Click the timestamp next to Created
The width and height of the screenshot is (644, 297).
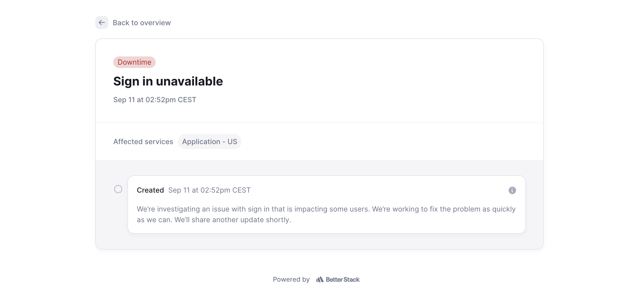(209, 190)
